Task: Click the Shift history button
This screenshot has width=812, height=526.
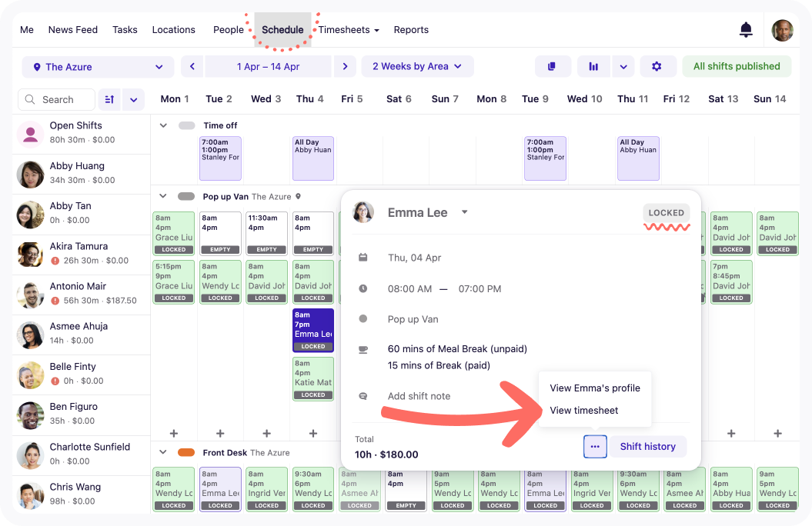Action: click(x=647, y=447)
